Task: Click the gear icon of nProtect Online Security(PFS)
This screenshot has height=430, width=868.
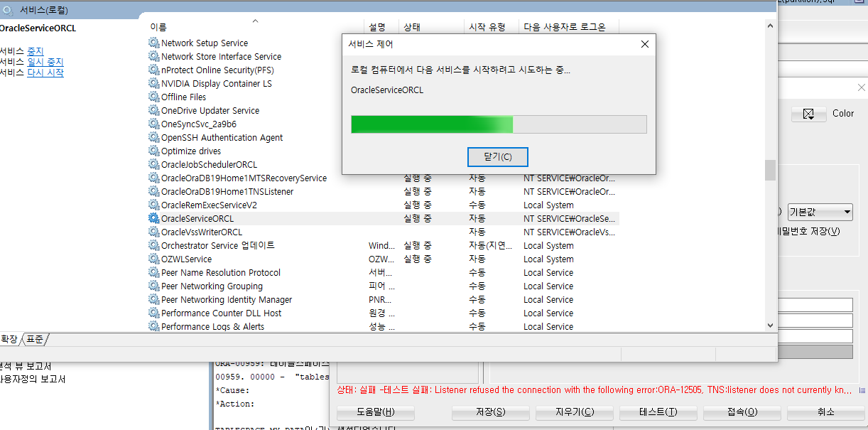Action: click(x=153, y=70)
